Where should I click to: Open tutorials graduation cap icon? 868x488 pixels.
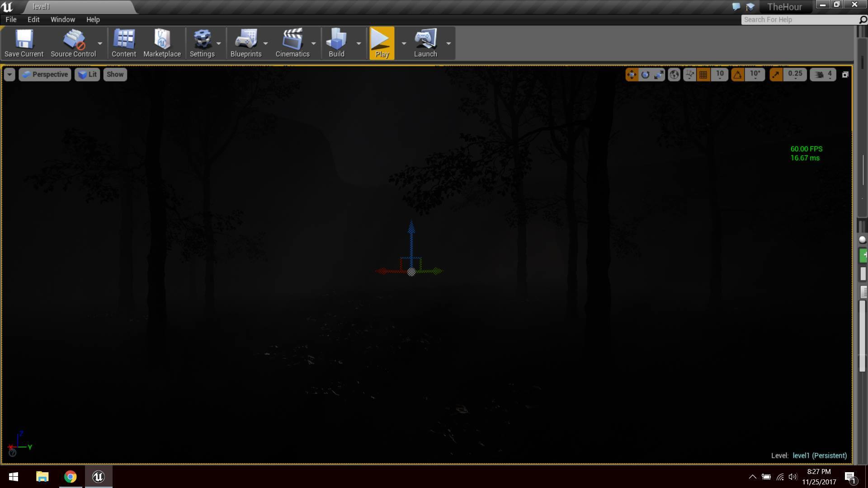750,7
